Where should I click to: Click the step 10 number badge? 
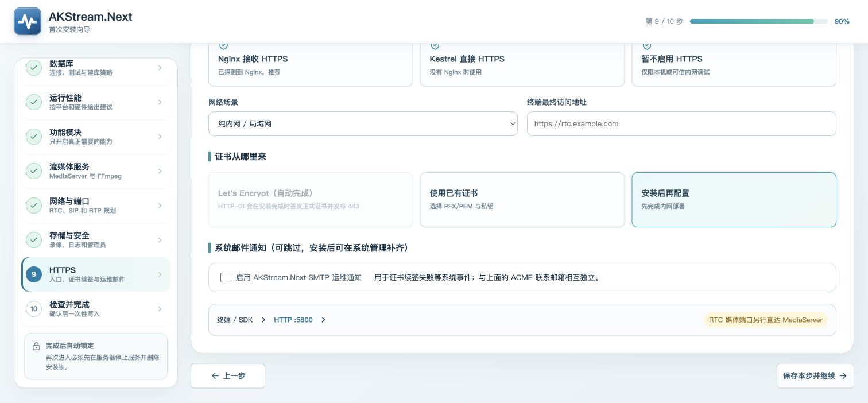pos(34,309)
